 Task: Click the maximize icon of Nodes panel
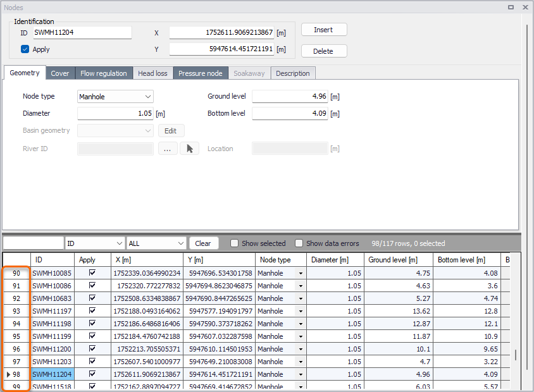511,7
